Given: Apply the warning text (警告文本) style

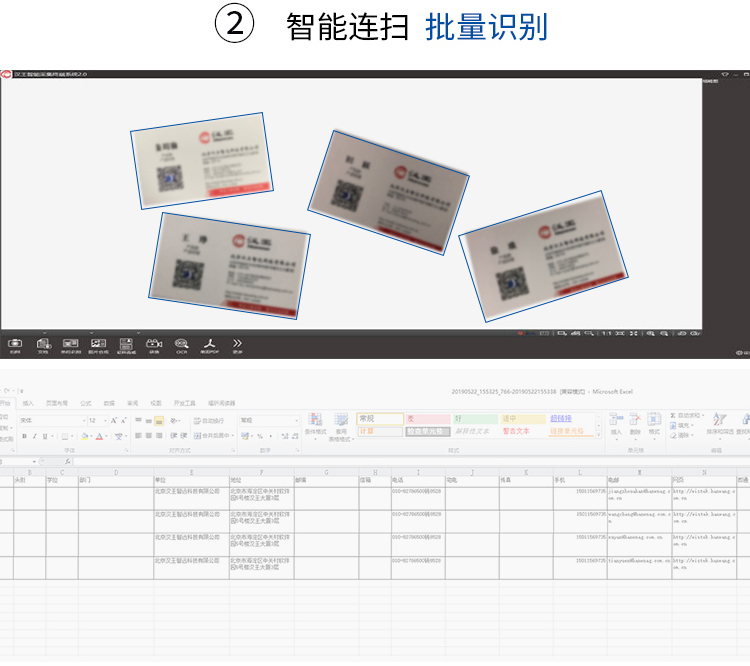Looking at the screenshot, I should point(523,431).
